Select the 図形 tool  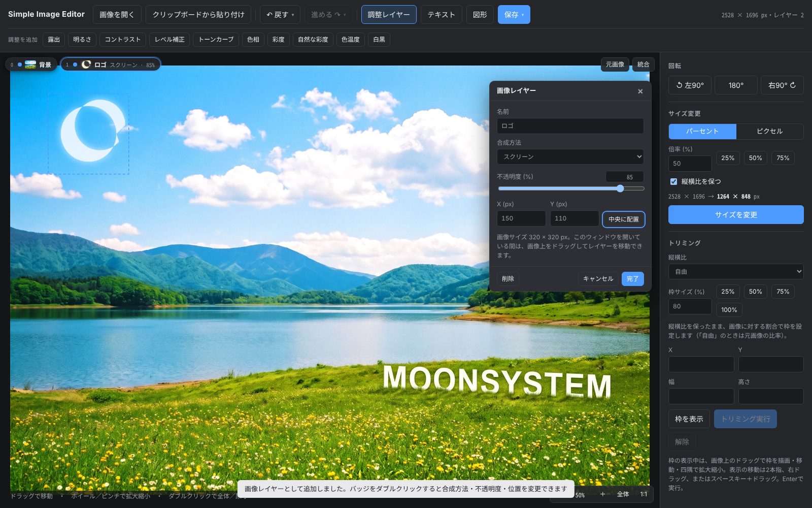click(480, 15)
